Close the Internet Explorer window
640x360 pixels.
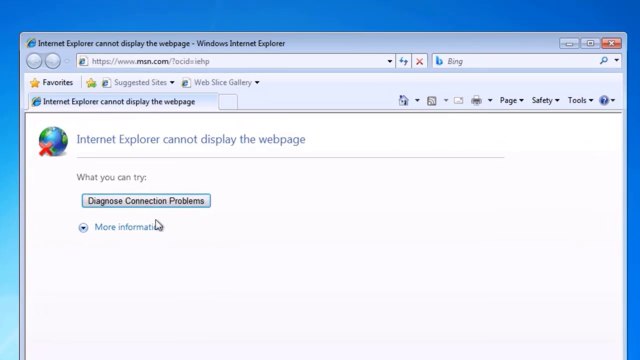coord(611,43)
